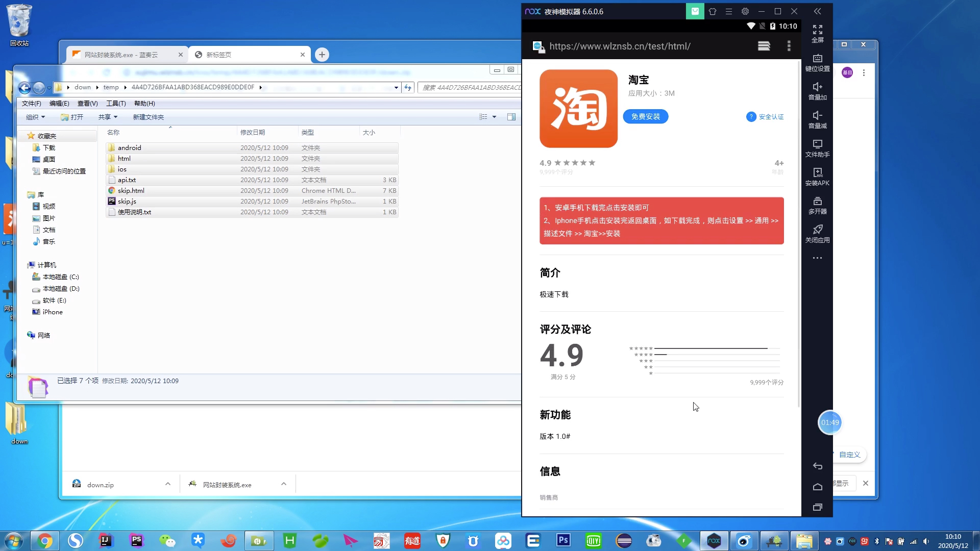This screenshot has height=551, width=980.
Task: Open WeChat from taskbar
Action: point(167,541)
